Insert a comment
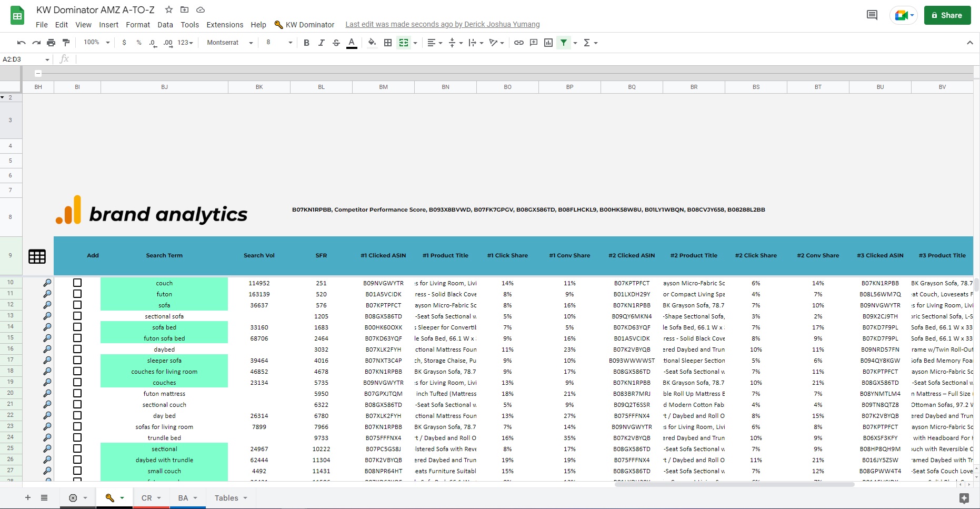 coord(534,43)
